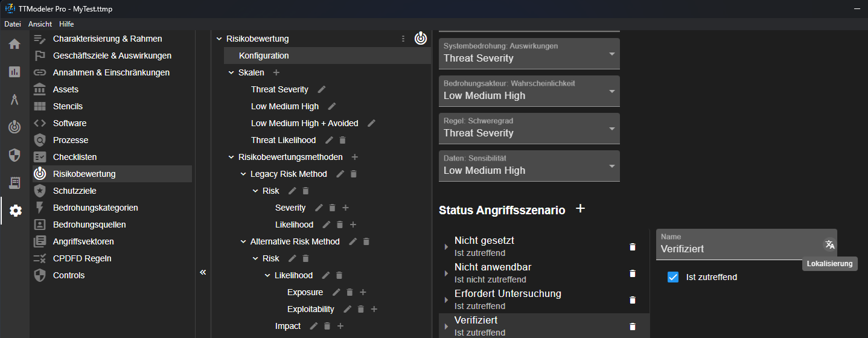
Task: Add child to Severity item
Action: pos(346,208)
